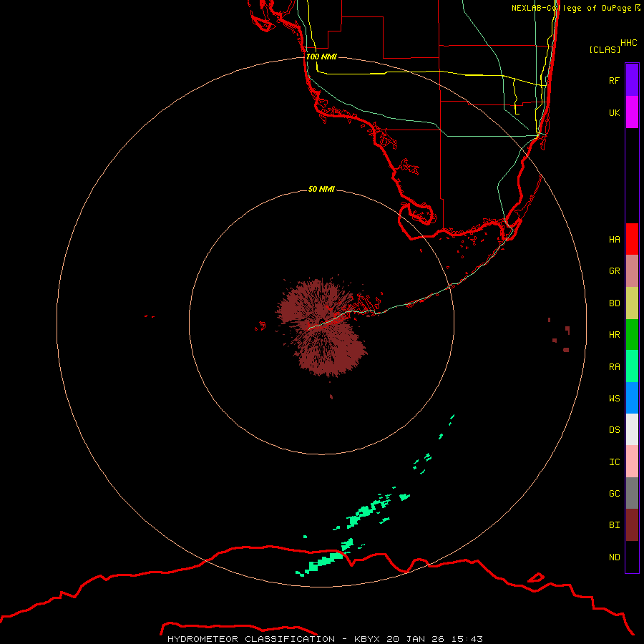Click the HHC product label
644x644 pixels.
[629, 43]
